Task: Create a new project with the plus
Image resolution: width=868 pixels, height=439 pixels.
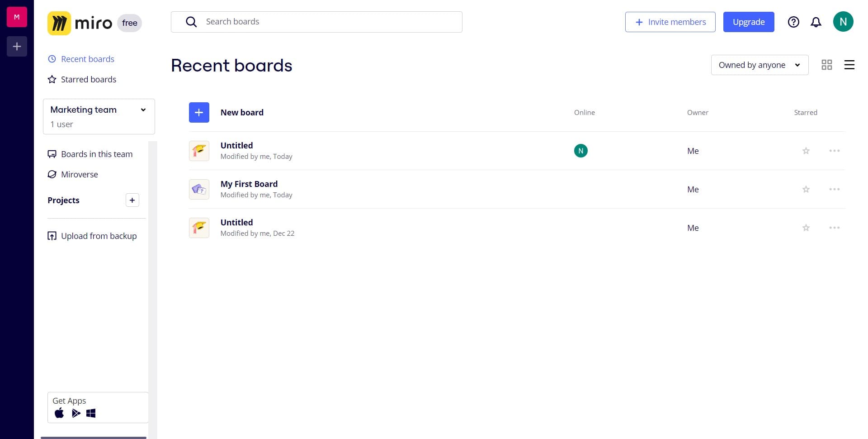Action: (x=132, y=200)
